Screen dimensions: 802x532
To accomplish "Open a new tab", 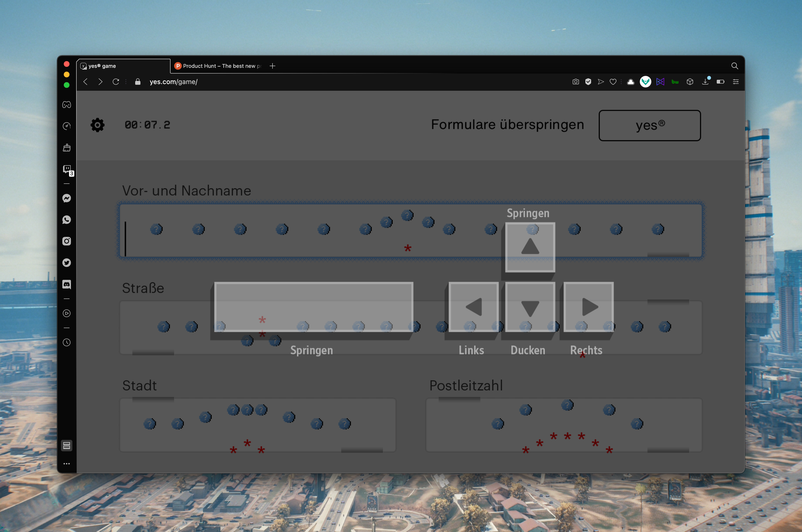I will pos(273,66).
